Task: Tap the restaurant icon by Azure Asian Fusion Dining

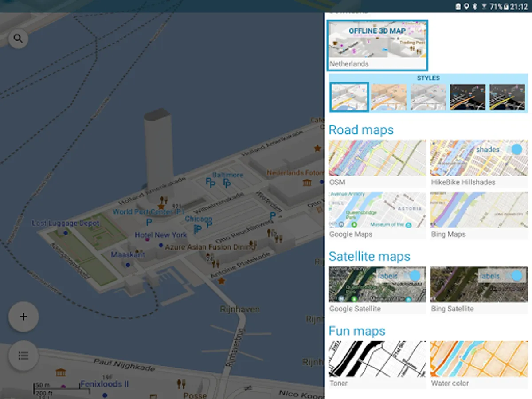Action: coord(253,244)
